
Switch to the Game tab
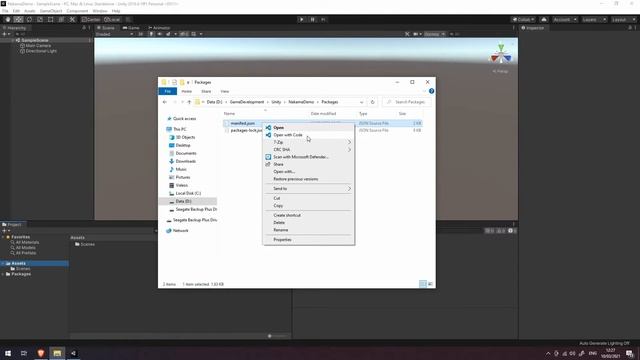click(x=131, y=28)
